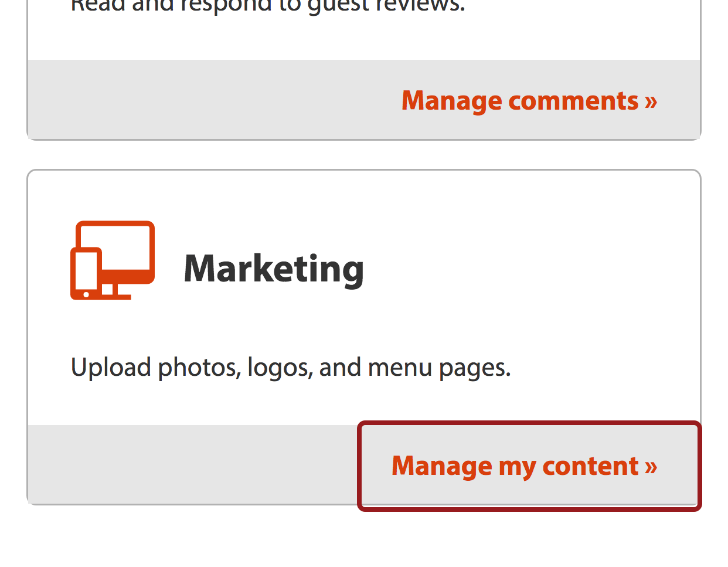Image resolution: width=728 pixels, height=567 pixels.
Task: Open the Manage my content link
Action: click(x=525, y=466)
